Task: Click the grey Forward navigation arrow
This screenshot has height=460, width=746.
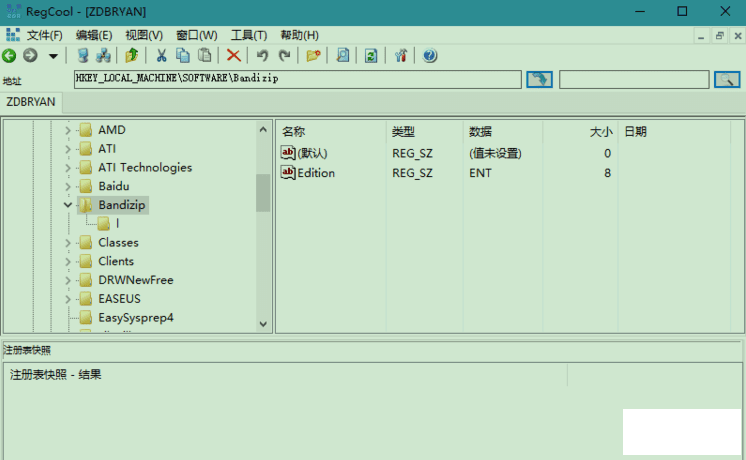Action: click(x=30, y=56)
